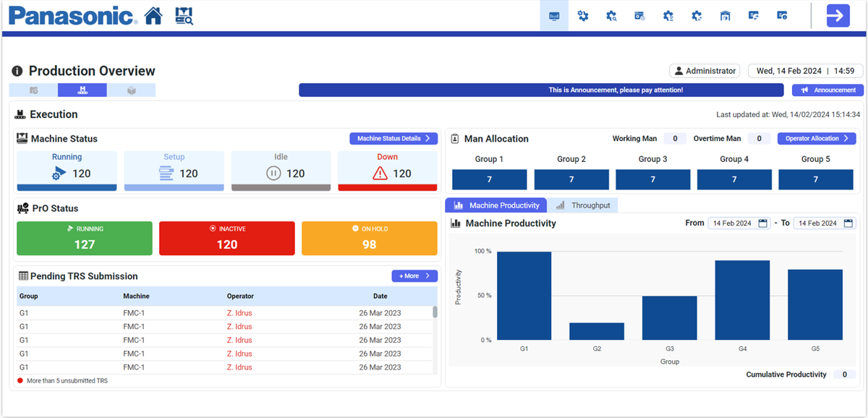
Task: Open the warehouse icon in top toolbar
Action: (x=725, y=16)
